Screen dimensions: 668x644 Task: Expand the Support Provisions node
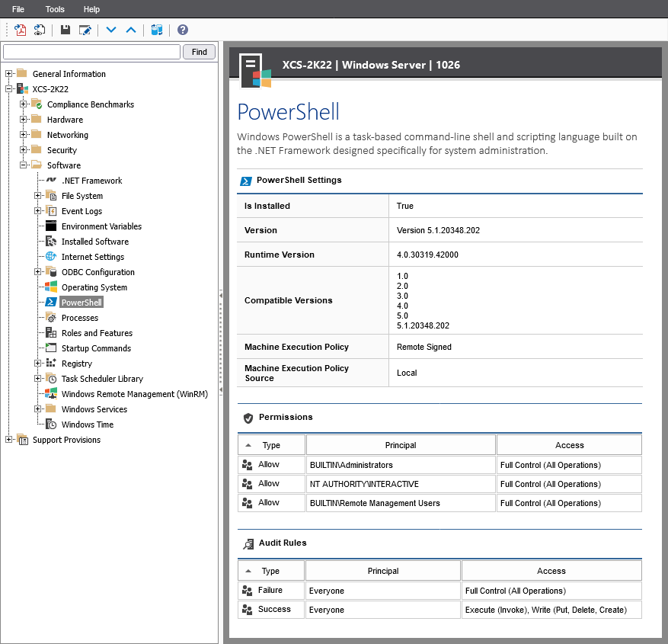8,440
